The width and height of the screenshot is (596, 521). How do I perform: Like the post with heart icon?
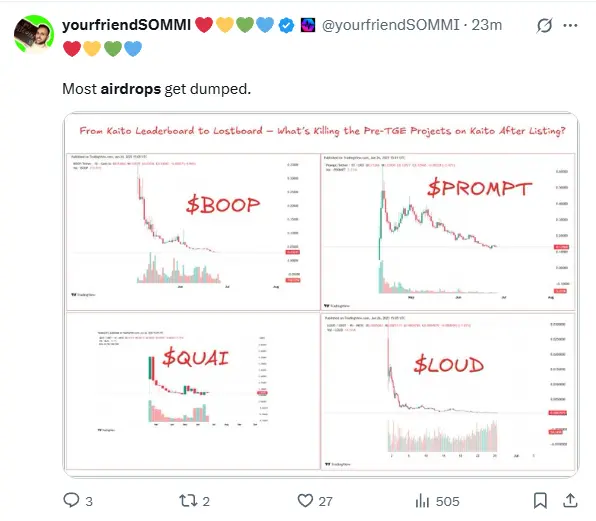coord(305,500)
